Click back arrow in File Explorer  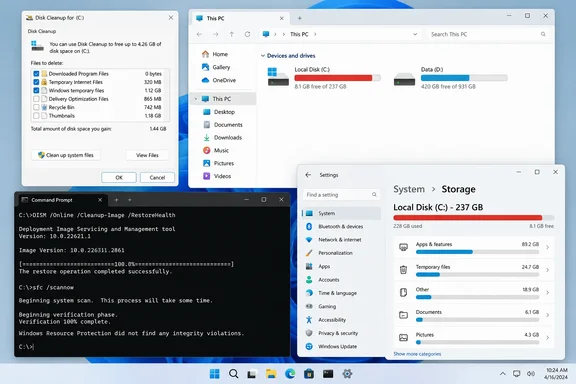point(199,34)
